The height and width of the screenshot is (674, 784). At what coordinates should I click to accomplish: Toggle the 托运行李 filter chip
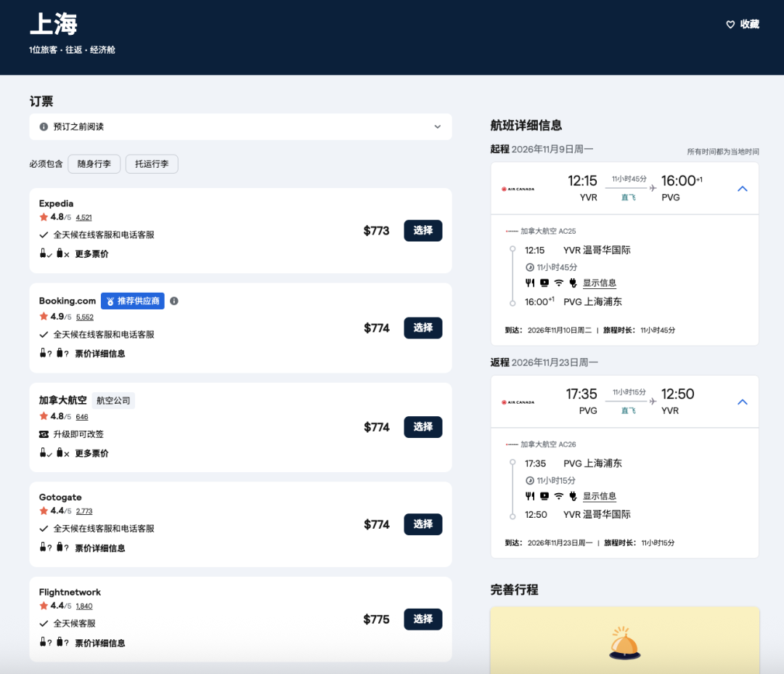(x=152, y=164)
